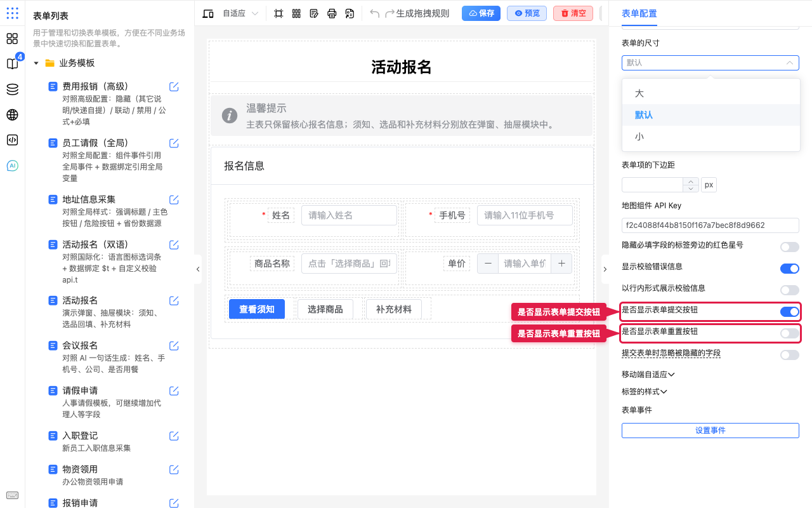Click the undo arrow in toolbar

375,13
